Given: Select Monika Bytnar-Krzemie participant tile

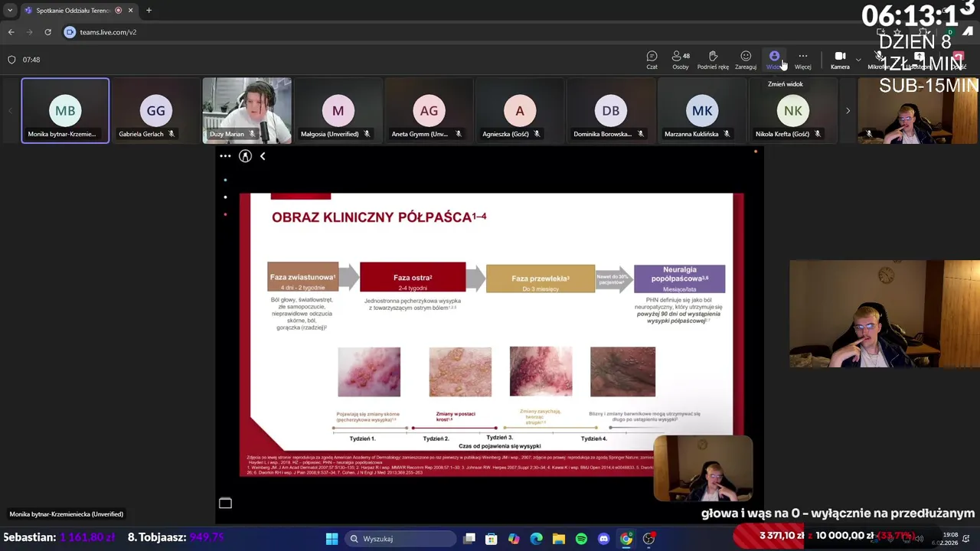Looking at the screenshot, I should (65, 110).
